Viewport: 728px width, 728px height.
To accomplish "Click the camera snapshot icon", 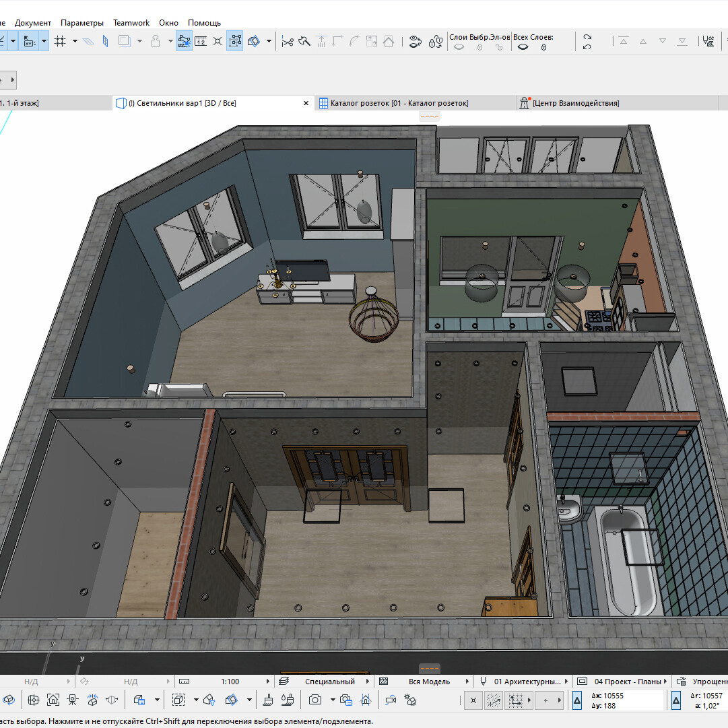I will (315, 700).
